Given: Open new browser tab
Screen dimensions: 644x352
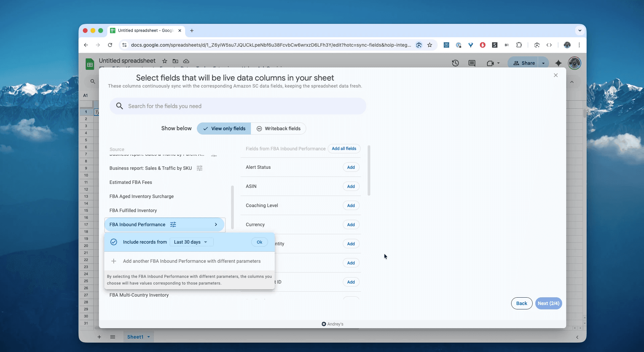Looking at the screenshot, I should click(x=192, y=31).
